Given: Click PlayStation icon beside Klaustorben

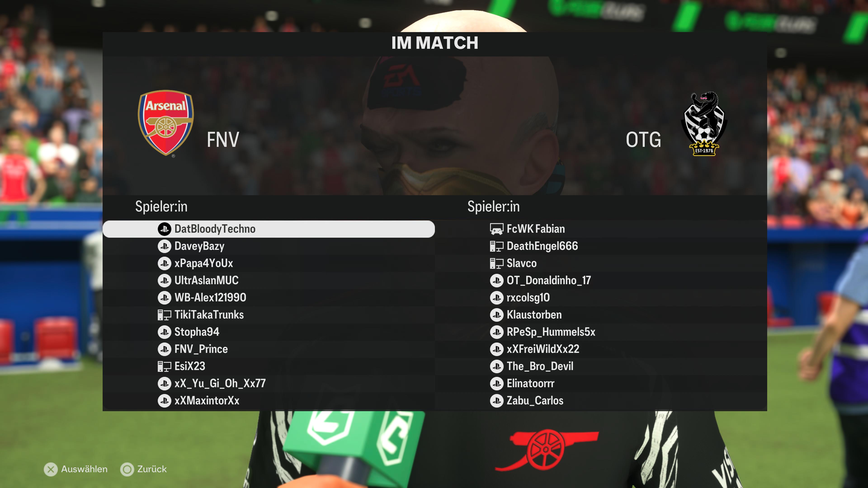Looking at the screenshot, I should [497, 315].
